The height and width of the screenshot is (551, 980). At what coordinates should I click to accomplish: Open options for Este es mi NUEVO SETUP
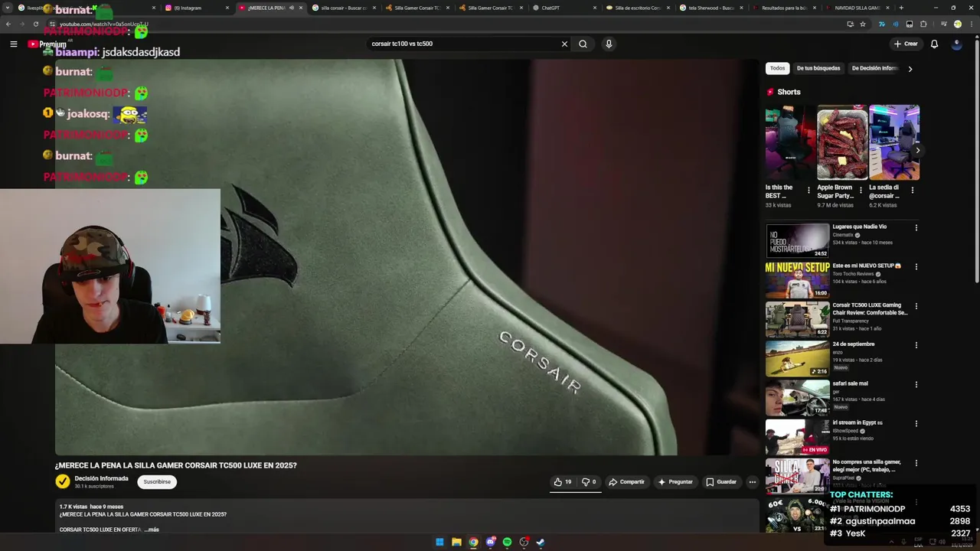click(x=916, y=266)
